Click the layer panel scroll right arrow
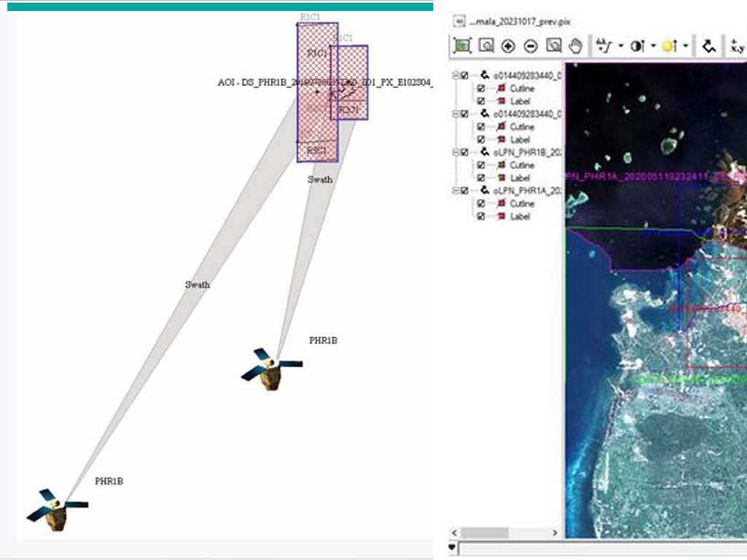This screenshot has height=560, width=747. click(x=558, y=533)
